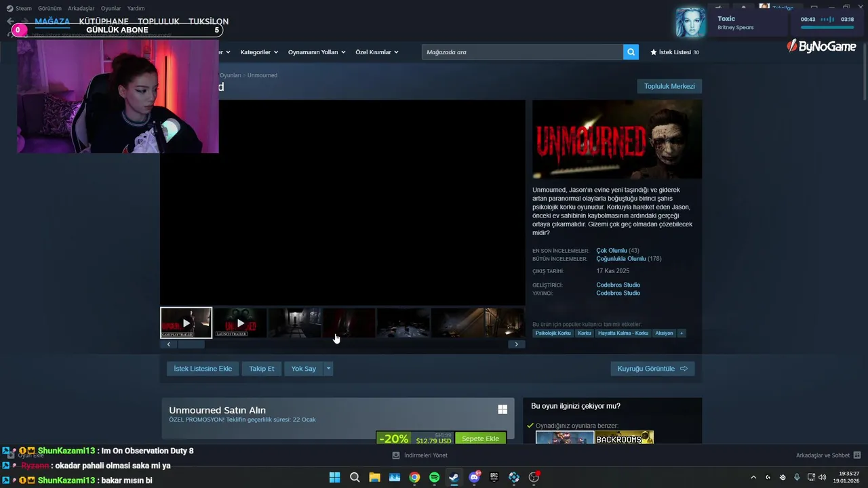Open Windows Start menu icon

point(334,477)
